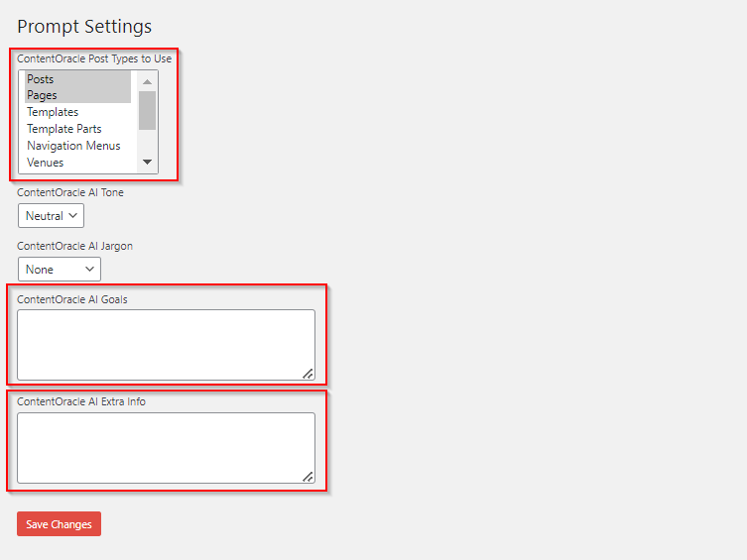The height and width of the screenshot is (560, 747).
Task: Click the post types list scroll-down arrow
Action: pyautogui.click(x=147, y=162)
